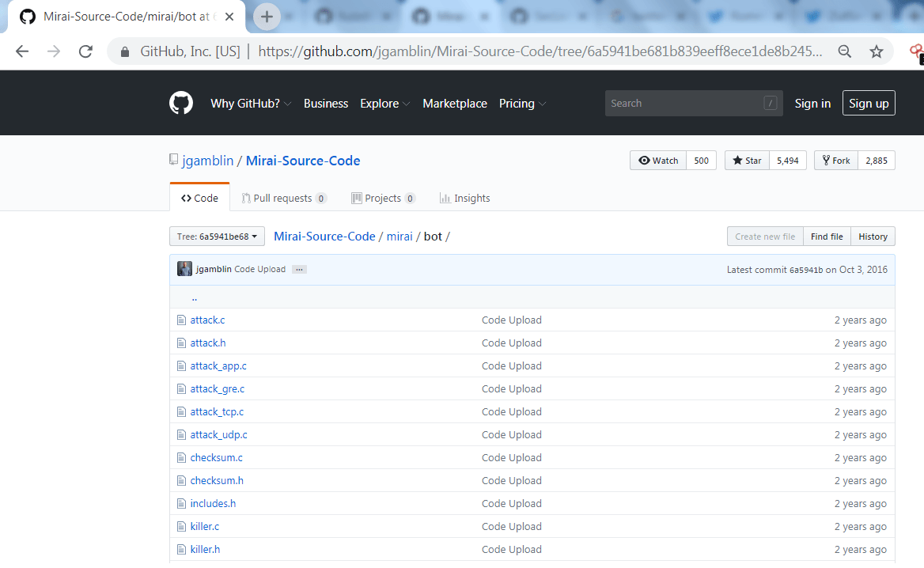This screenshot has height=568, width=924.
Task: View the 500 watchers count
Action: tap(701, 161)
